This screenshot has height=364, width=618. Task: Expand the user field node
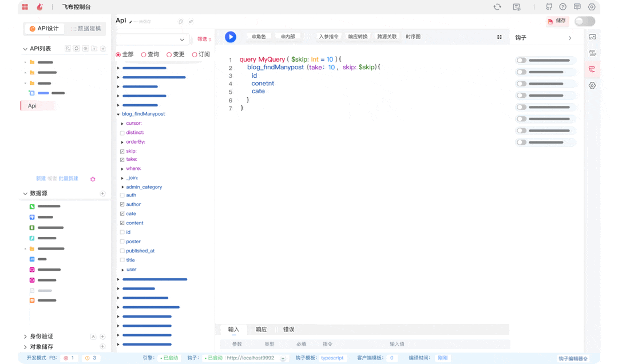click(x=122, y=270)
